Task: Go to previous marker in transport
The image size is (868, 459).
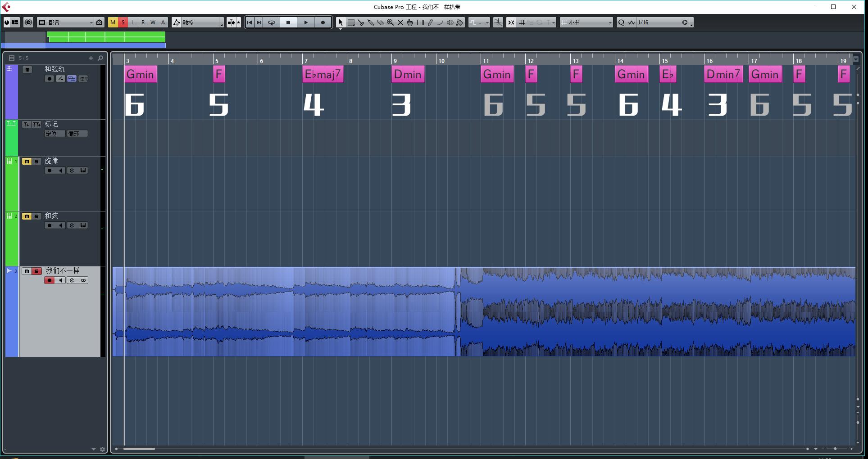Action: click(250, 22)
